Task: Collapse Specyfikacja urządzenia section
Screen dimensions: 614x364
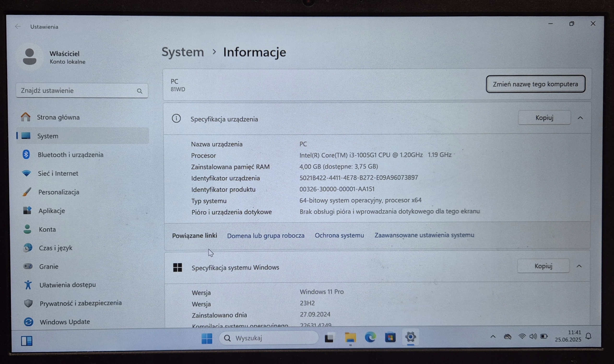Action: [580, 118]
